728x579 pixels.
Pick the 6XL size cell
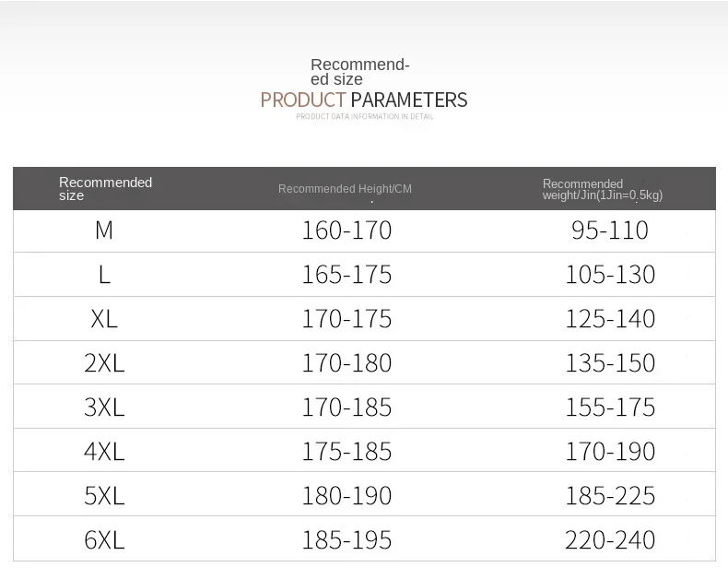coord(104,540)
